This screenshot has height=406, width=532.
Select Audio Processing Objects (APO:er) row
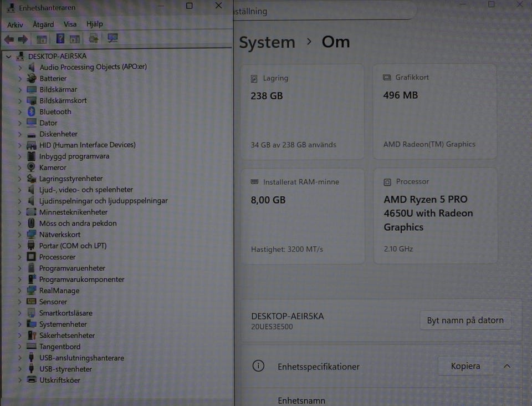tap(93, 67)
